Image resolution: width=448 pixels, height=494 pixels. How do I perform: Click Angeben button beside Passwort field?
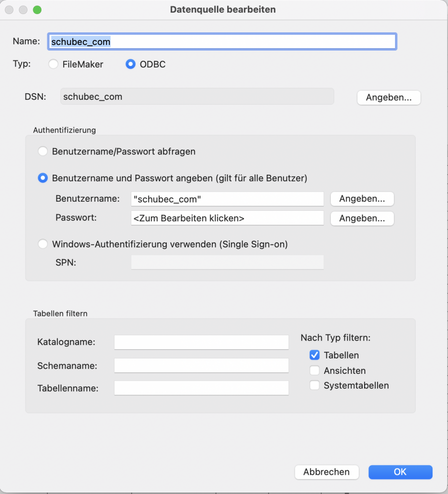(x=362, y=219)
